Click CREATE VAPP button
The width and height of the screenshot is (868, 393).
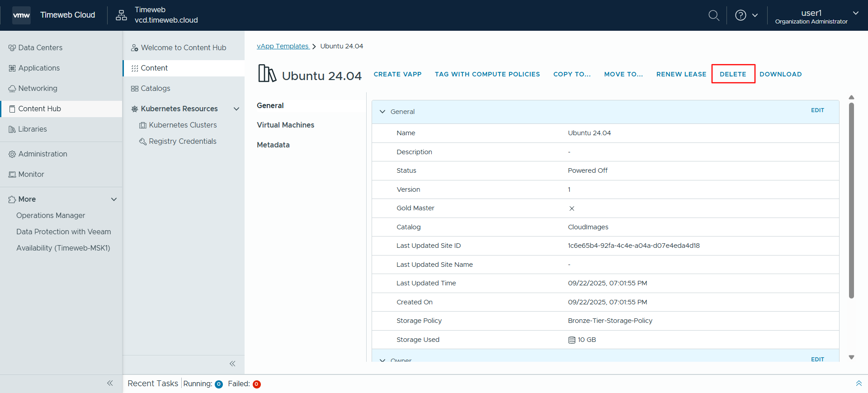coord(397,74)
